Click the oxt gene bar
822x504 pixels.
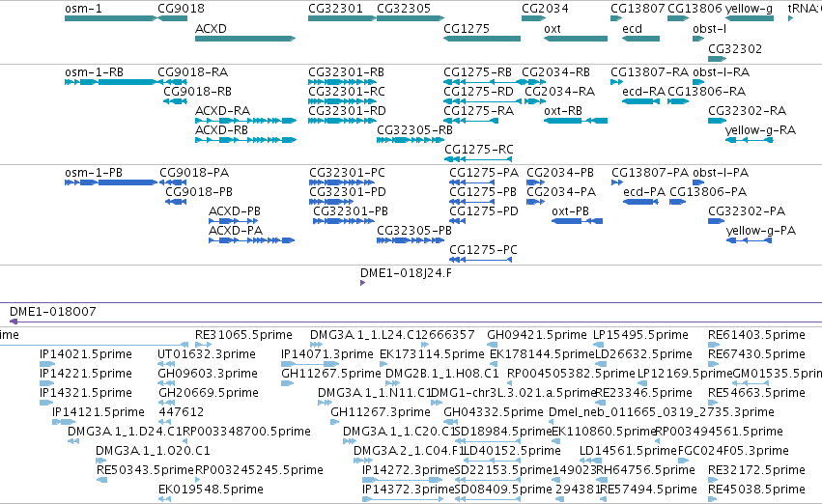(576, 39)
